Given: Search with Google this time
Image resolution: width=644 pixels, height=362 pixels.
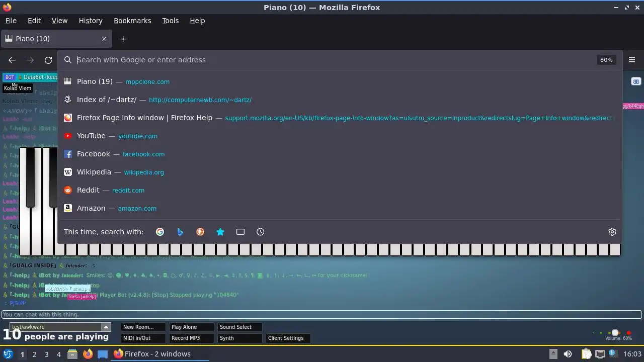Looking at the screenshot, I should [160, 232].
